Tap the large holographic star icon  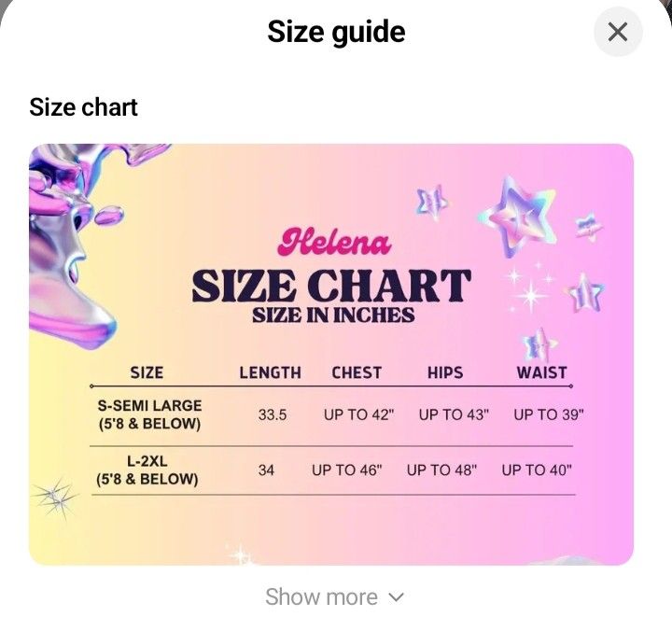pyautogui.click(x=517, y=217)
